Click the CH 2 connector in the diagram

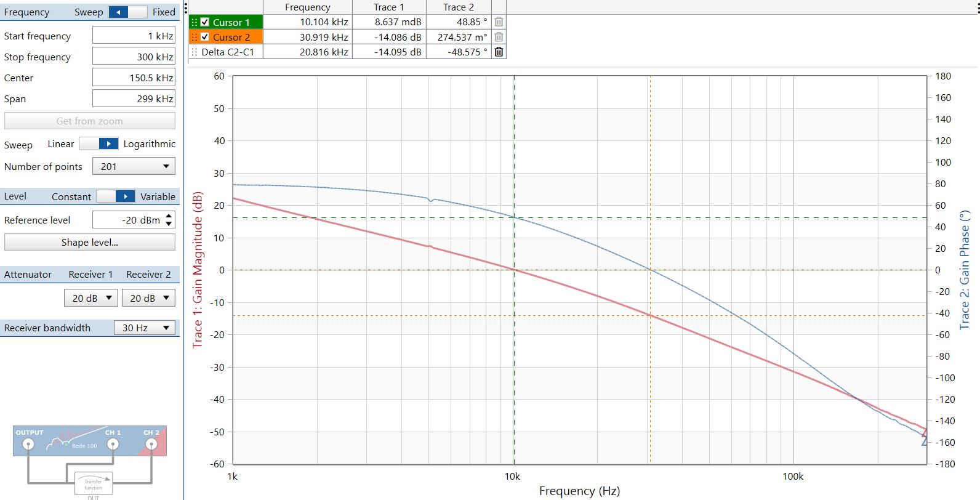coord(151,444)
